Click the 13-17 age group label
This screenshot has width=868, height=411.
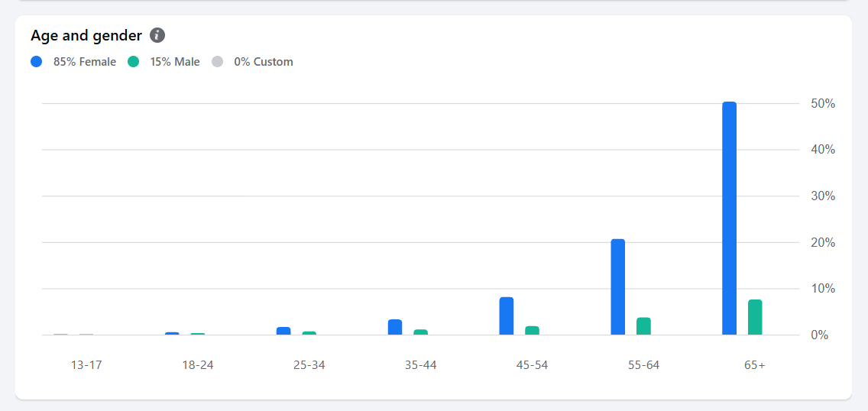(86, 365)
